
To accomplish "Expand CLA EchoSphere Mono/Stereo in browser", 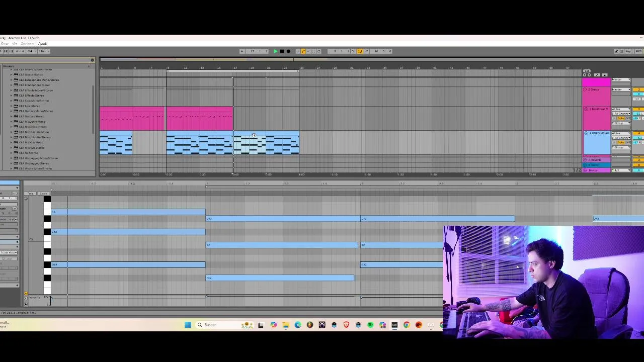I will (x=12, y=79).
